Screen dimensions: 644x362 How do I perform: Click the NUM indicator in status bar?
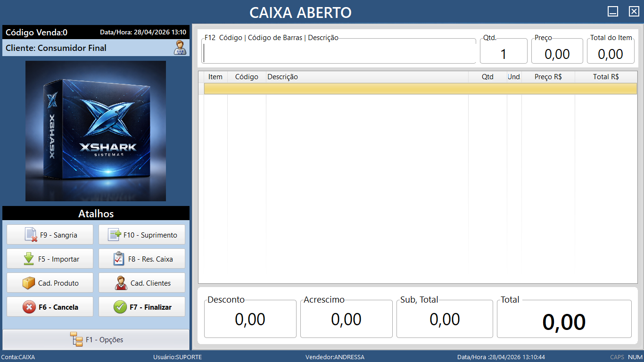[x=635, y=357]
